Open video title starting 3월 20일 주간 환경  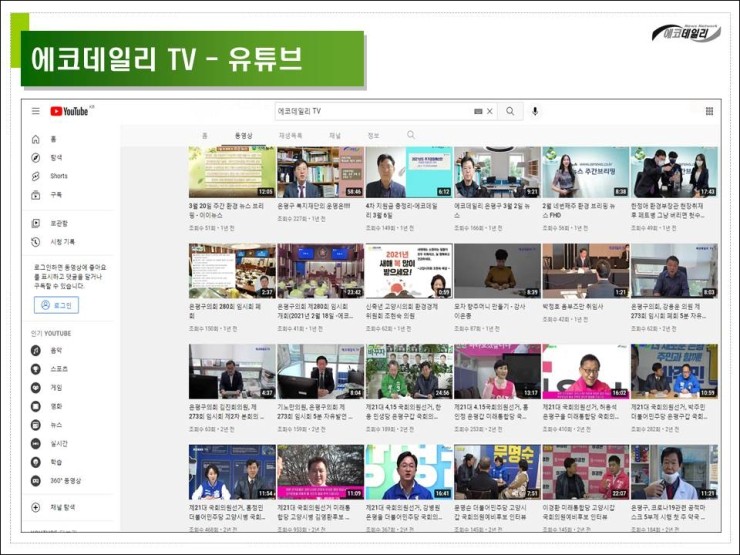point(226,210)
